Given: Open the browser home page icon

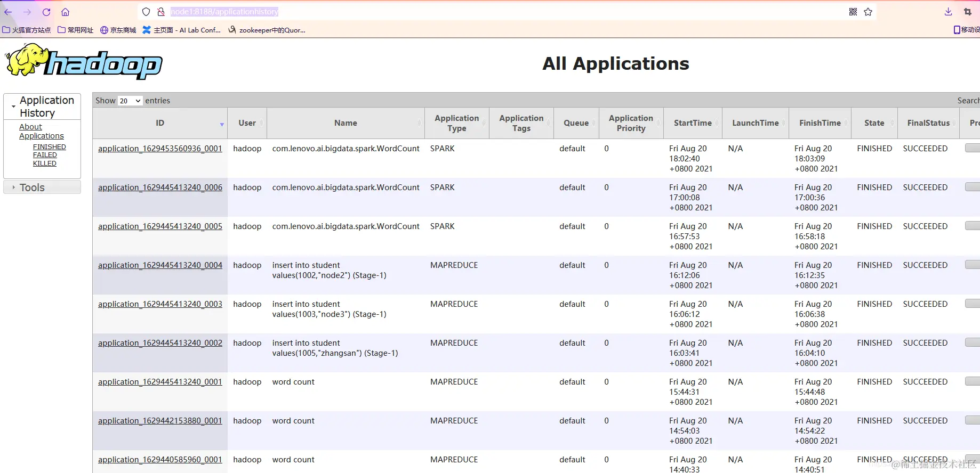Looking at the screenshot, I should [x=66, y=12].
